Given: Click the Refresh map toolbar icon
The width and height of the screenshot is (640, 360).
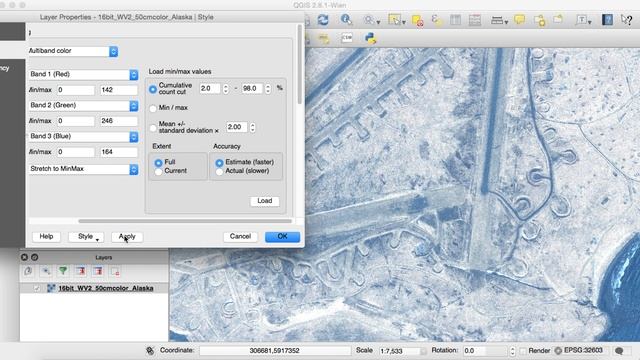Looking at the screenshot, I should [323, 20].
